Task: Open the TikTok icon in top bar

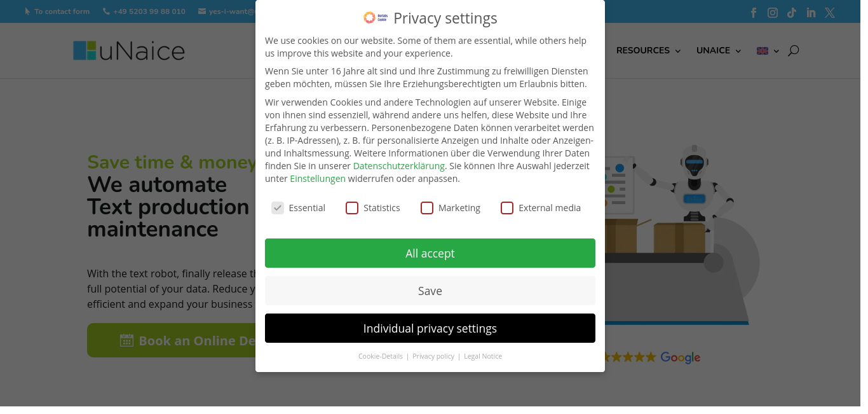Action: (792, 12)
